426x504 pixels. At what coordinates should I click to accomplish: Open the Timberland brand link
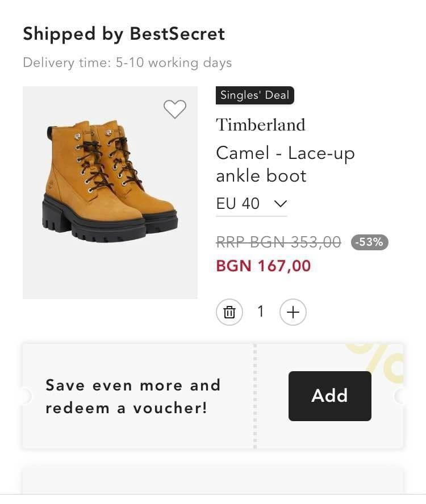[260, 124]
